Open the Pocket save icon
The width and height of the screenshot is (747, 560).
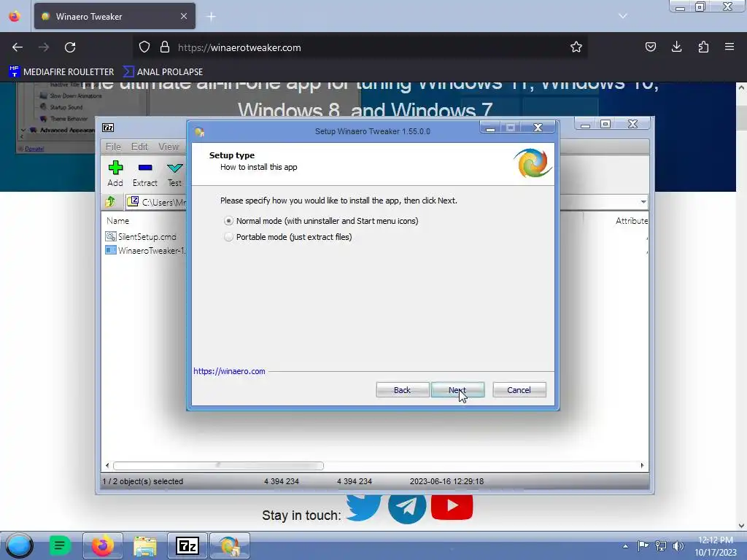[650, 47]
